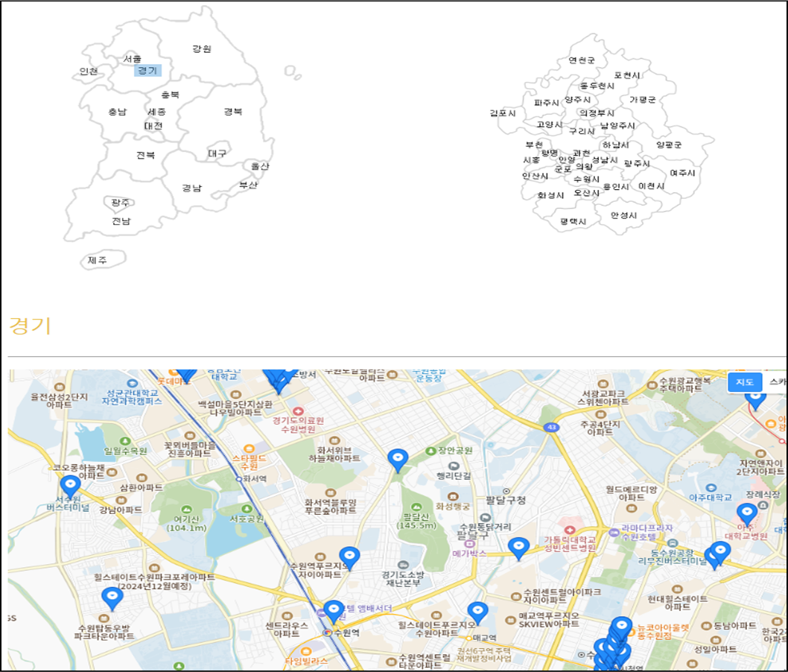Image resolution: width=788 pixels, height=672 pixels.
Task: Select 남양주시 district
Action: (x=618, y=126)
